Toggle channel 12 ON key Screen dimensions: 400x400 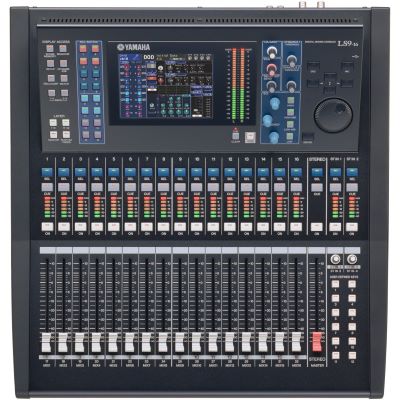230,227
